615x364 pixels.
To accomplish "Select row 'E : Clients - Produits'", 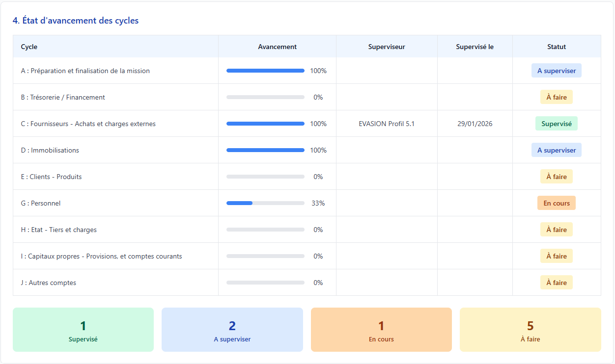I will 307,177.
